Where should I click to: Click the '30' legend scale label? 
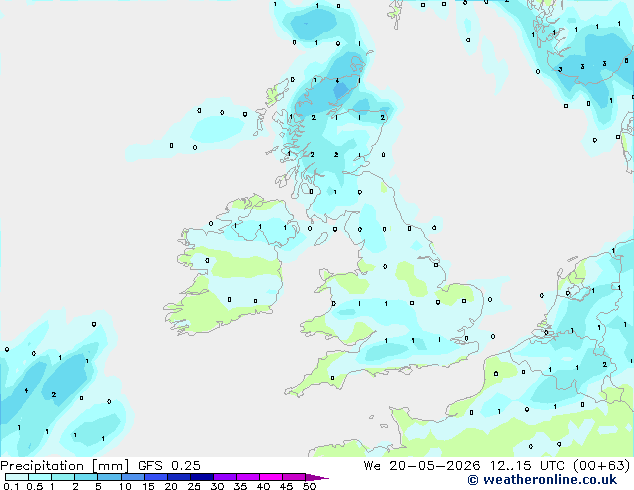(217, 486)
